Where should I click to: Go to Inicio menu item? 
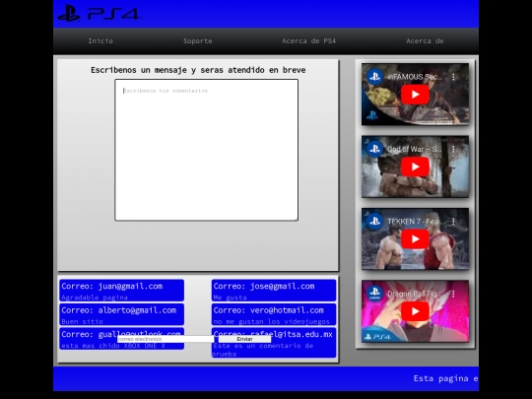click(100, 41)
